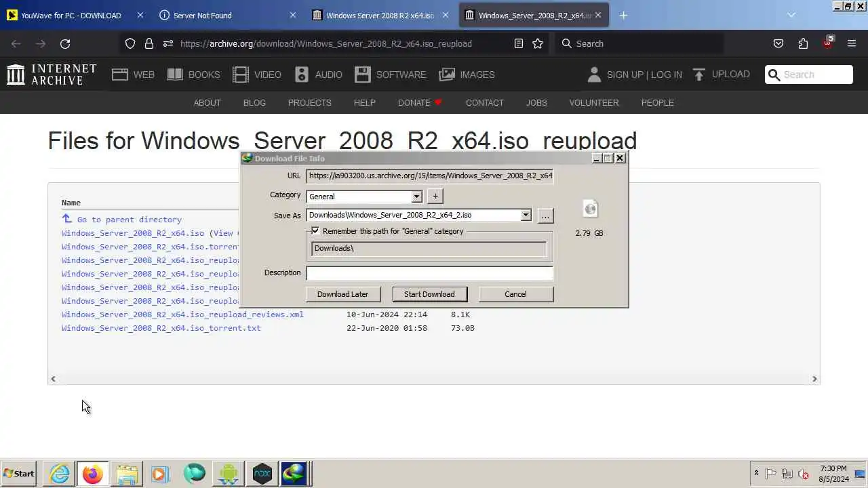The height and width of the screenshot is (488, 868).
Task: Close the Server Not Found tab
Action: 293,15
